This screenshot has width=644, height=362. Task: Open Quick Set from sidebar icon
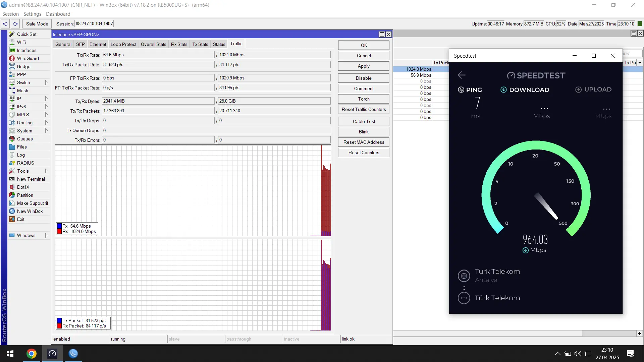(12, 34)
